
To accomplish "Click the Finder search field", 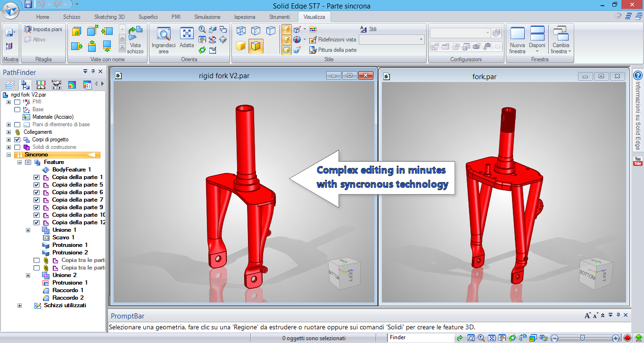I will [421, 337].
